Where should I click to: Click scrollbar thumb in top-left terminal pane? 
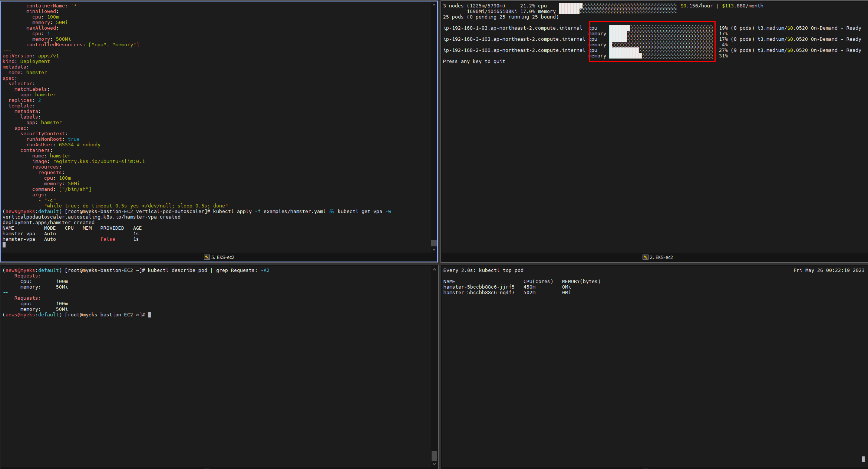434,243
